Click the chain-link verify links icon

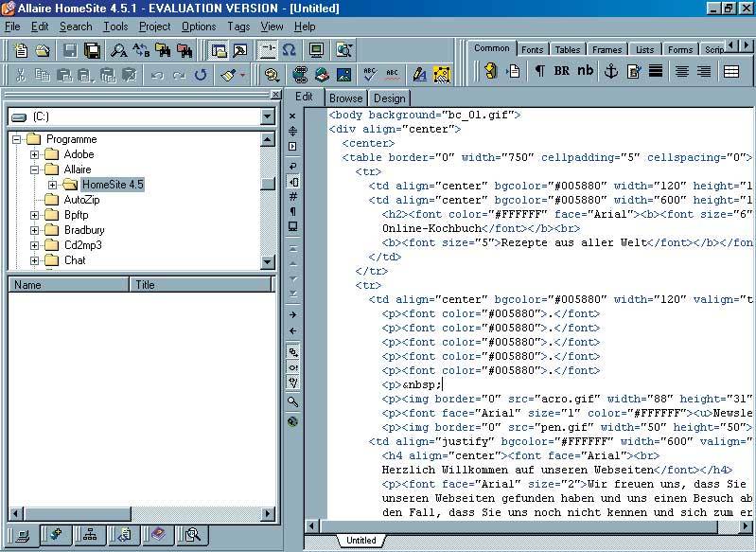coord(300,75)
